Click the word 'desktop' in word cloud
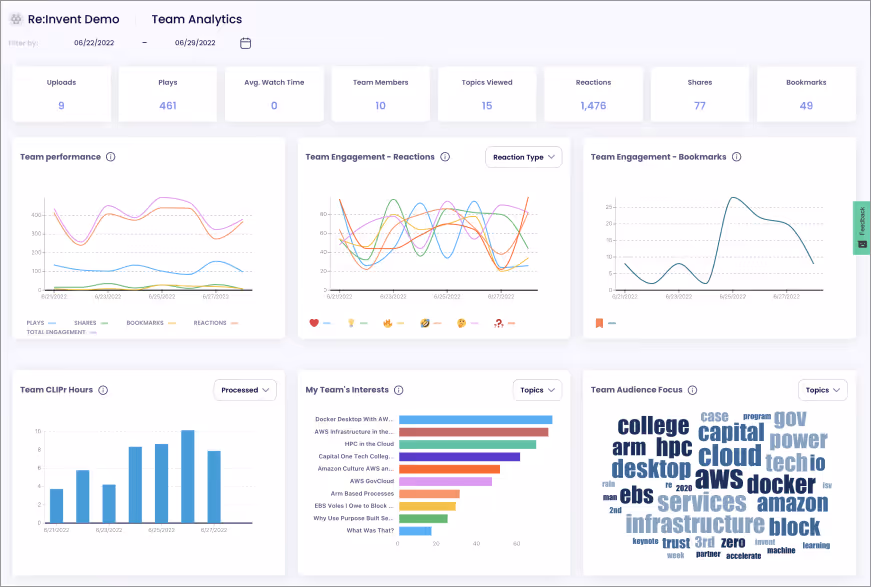Viewport: 871px width, 587px height. pyautogui.click(x=651, y=469)
